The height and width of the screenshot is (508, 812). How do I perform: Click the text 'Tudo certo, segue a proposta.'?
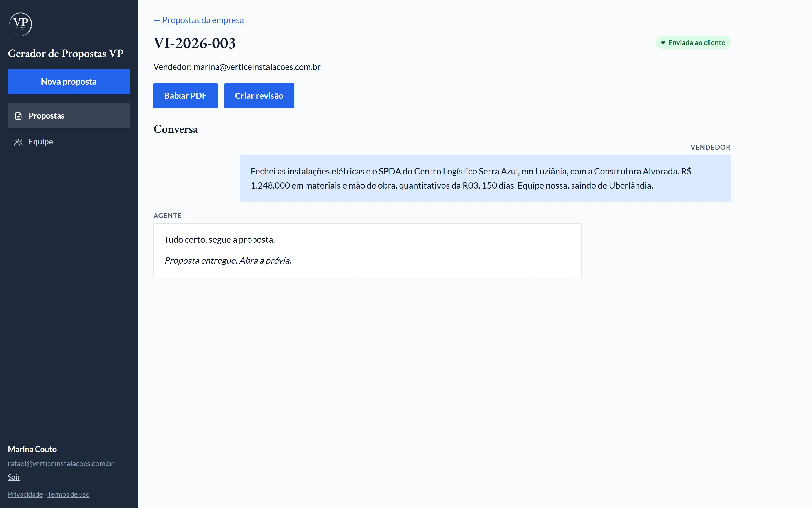click(219, 240)
